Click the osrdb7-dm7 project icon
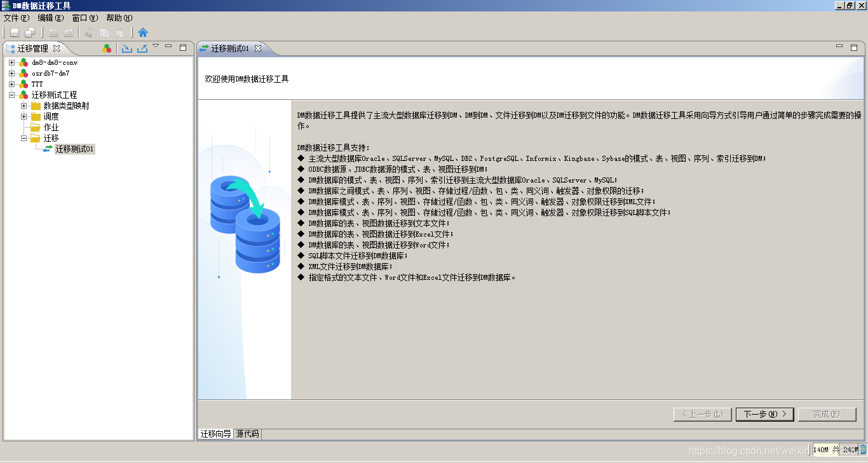The height and width of the screenshot is (463, 868). pyautogui.click(x=24, y=74)
